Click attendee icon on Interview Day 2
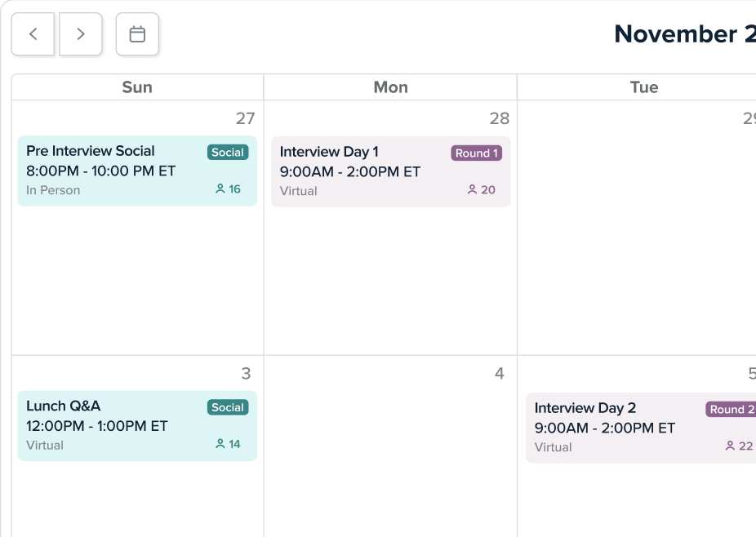Screen dimensions: 756x537 [730, 446]
